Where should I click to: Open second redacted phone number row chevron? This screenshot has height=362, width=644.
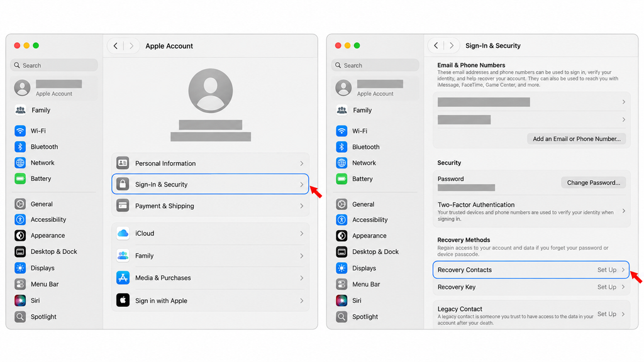point(623,120)
